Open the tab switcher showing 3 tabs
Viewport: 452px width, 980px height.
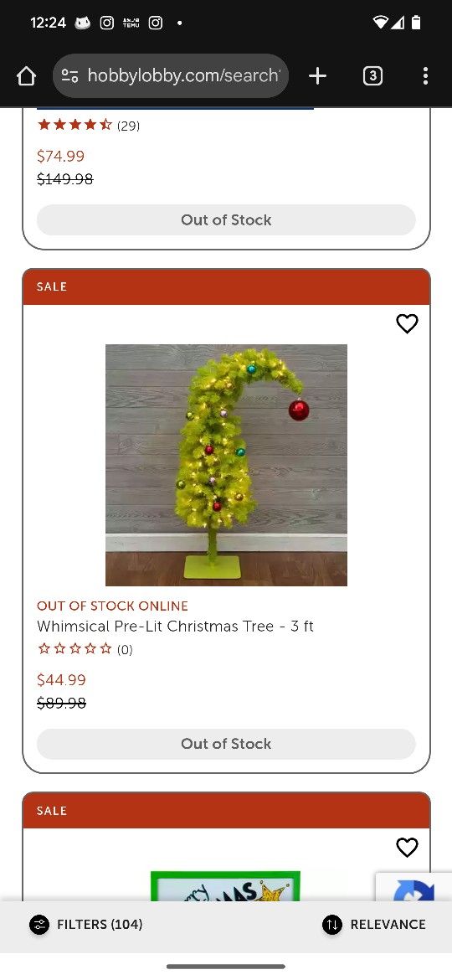tap(372, 76)
